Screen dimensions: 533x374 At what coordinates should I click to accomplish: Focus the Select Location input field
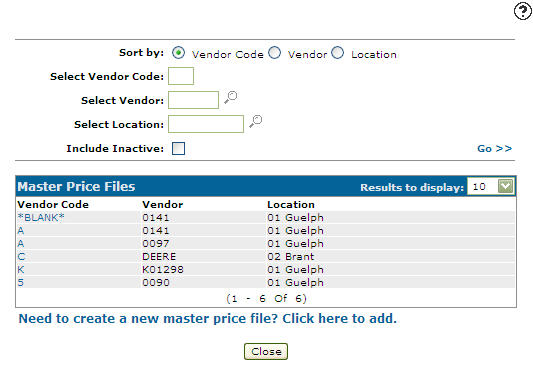[206, 124]
